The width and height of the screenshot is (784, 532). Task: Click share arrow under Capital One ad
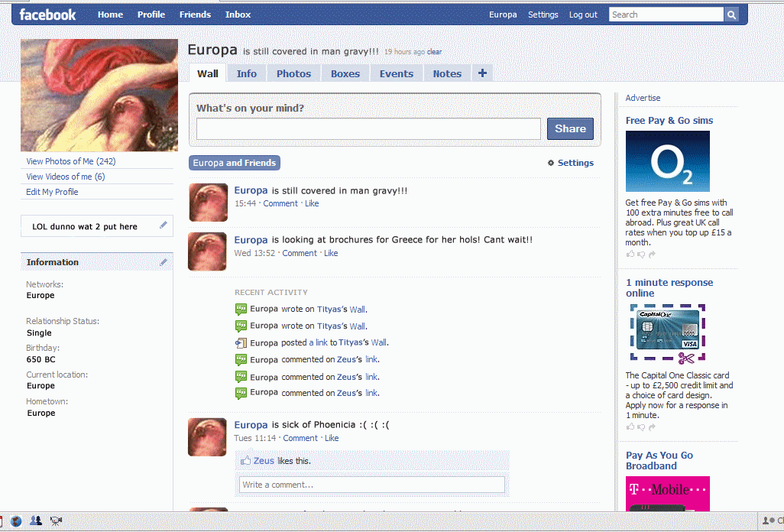pyautogui.click(x=652, y=427)
